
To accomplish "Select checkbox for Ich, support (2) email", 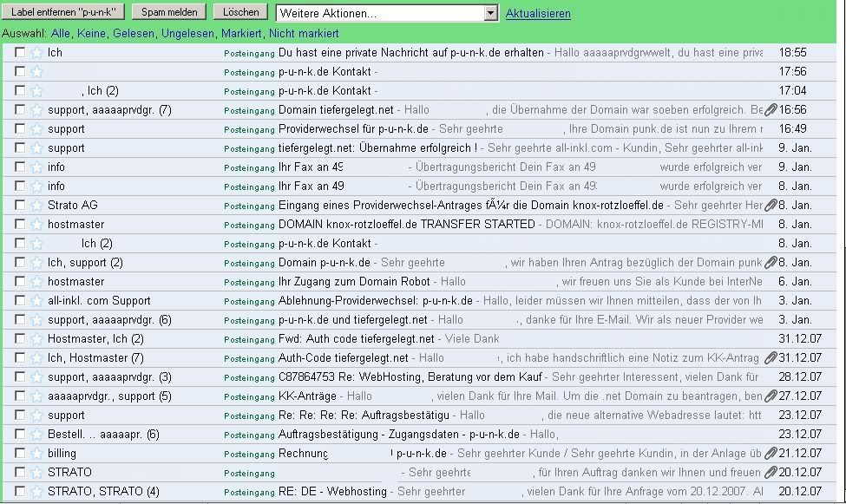I will pyautogui.click(x=20, y=262).
